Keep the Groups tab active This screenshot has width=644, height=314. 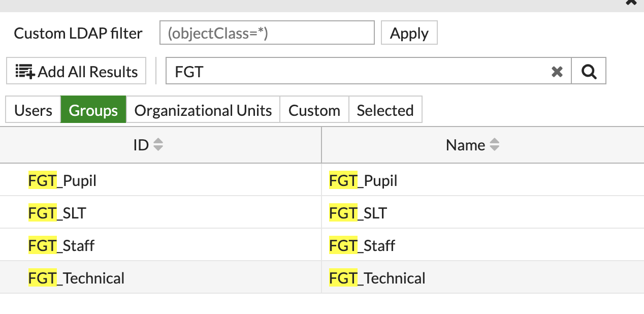point(93,109)
